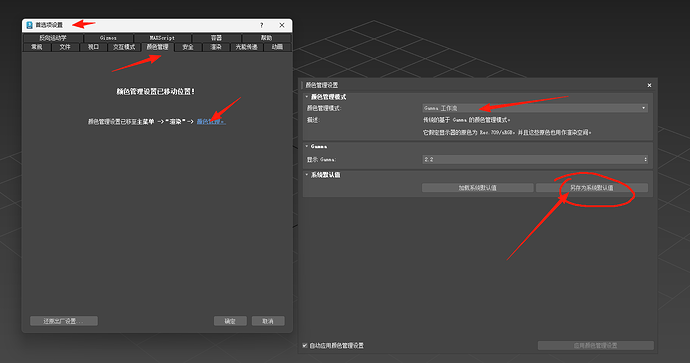Click the 加载系统默认值 button
690x363 pixels.
pos(477,188)
